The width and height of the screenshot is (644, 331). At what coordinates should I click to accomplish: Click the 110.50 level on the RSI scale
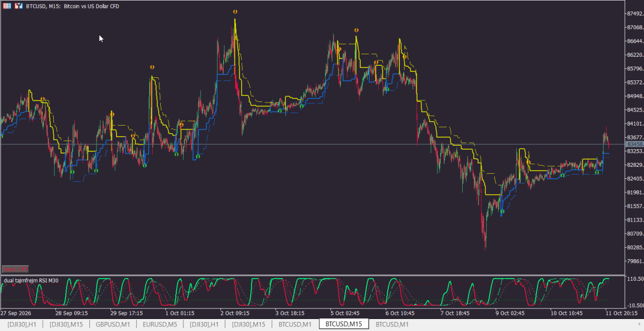point(635,278)
